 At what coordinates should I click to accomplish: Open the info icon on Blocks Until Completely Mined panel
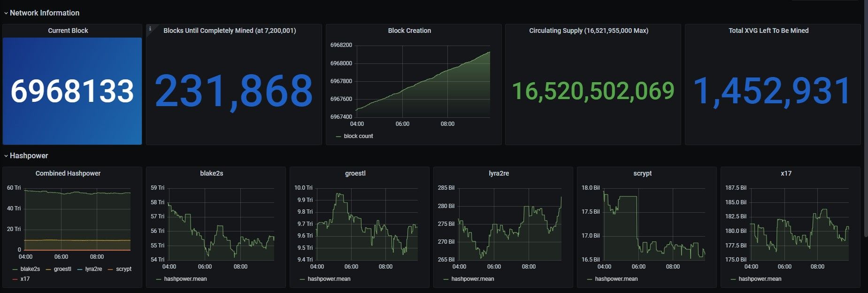[x=150, y=29]
